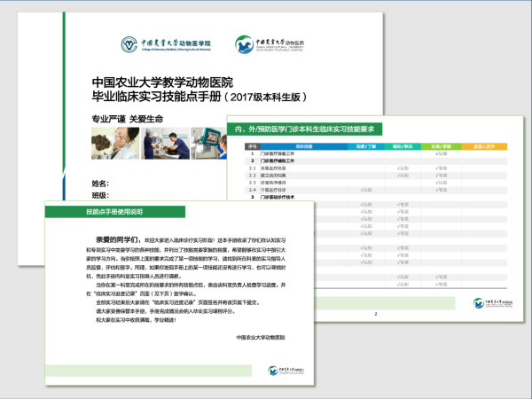Click page number '2' on table page
This screenshot has width=532, height=399.
(376, 314)
